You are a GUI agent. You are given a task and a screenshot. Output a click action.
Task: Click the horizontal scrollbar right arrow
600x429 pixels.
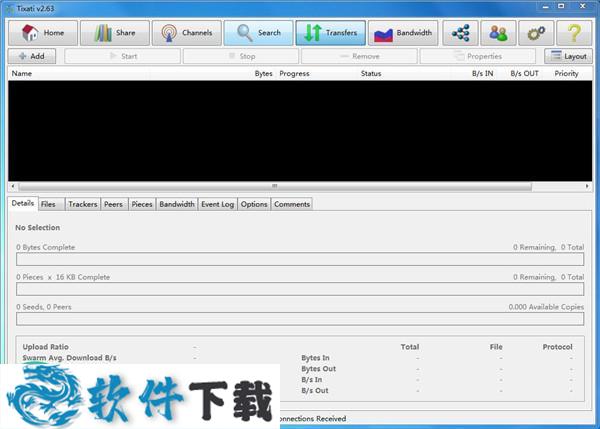click(x=587, y=186)
